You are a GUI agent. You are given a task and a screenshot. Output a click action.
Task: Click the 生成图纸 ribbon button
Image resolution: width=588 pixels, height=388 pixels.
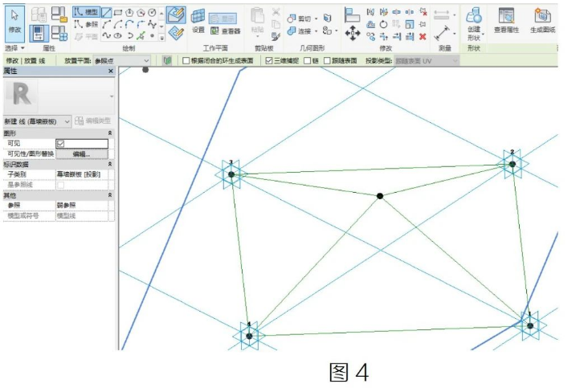[x=542, y=22]
